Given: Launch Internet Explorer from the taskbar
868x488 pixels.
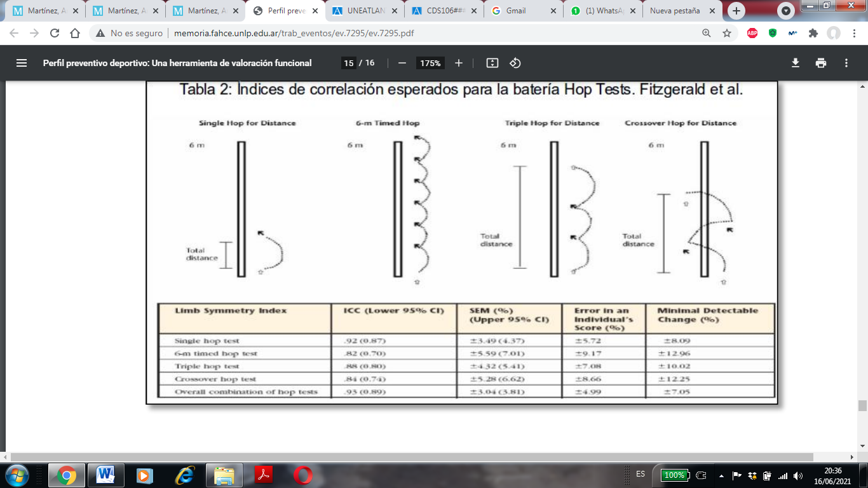Looking at the screenshot, I should (184, 475).
